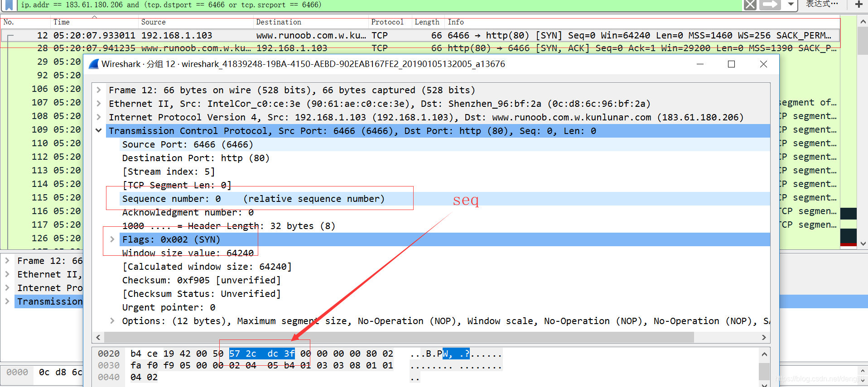Apply the display filter arrow button
Image resolution: width=868 pixels, height=387 pixels.
771,5
